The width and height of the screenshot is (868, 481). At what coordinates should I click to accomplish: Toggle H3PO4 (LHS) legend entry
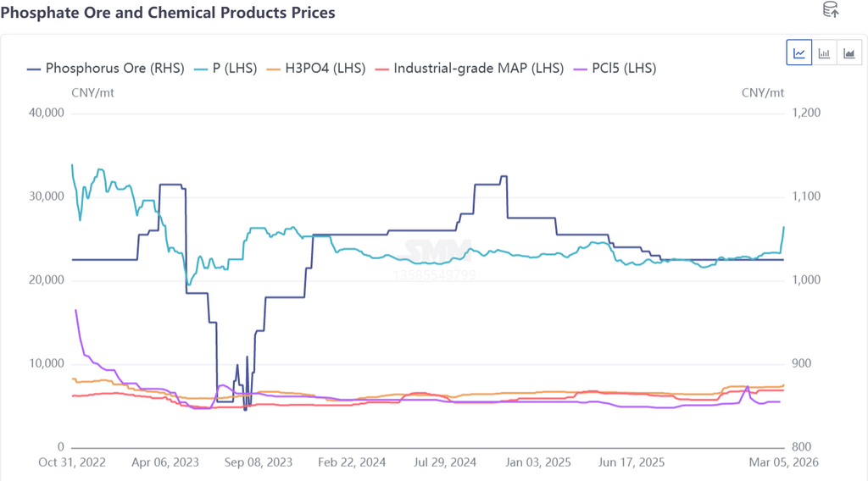coord(316,69)
